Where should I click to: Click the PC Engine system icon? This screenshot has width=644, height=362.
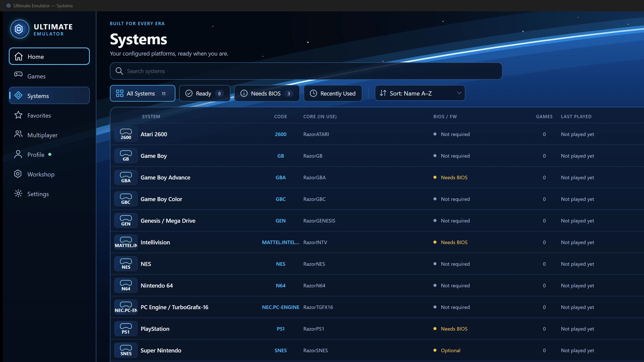126,307
